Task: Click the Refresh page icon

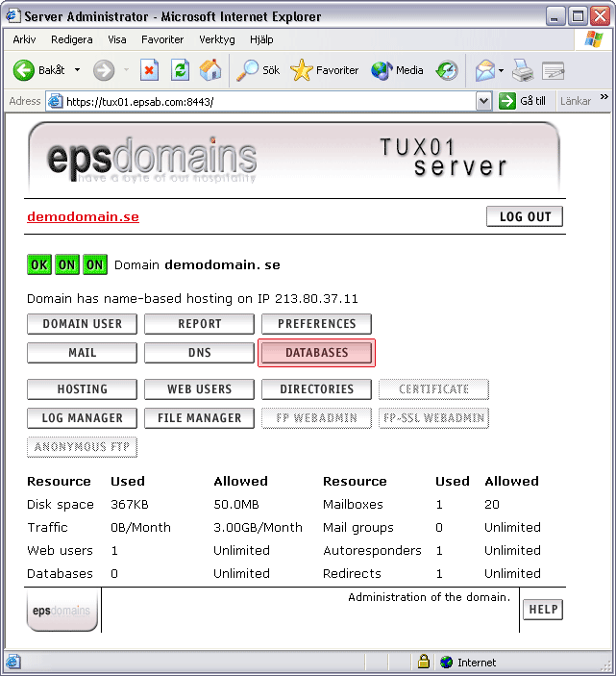Action: [x=180, y=70]
